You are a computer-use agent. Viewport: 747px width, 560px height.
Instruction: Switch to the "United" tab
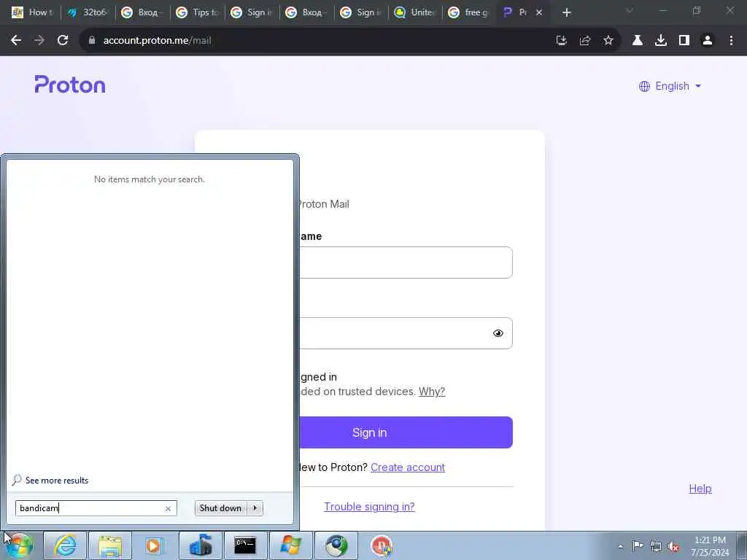pos(416,12)
